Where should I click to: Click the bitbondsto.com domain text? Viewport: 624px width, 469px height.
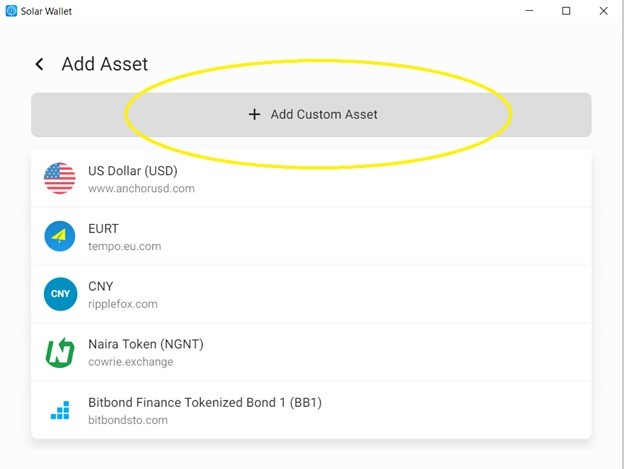(x=128, y=420)
